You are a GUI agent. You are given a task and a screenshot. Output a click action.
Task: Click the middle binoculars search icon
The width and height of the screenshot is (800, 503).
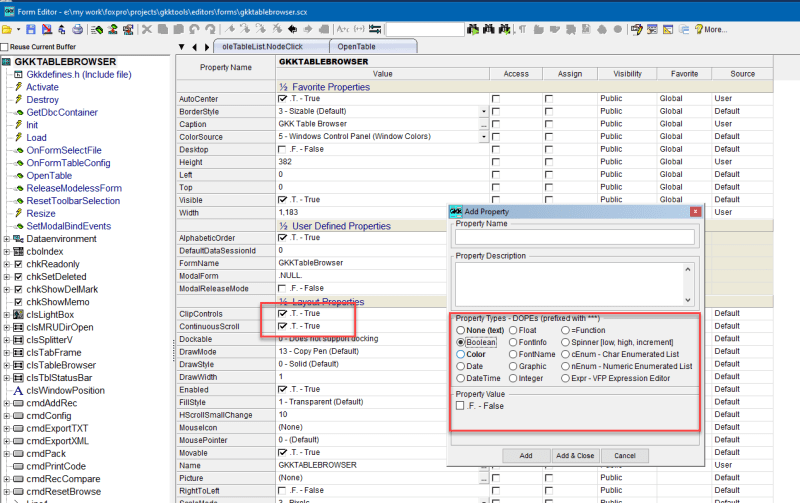click(x=489, y=30)
